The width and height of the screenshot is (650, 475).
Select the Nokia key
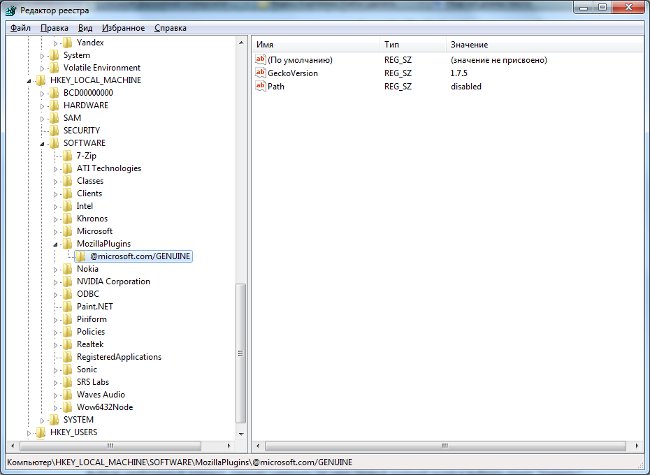(87, 269)
